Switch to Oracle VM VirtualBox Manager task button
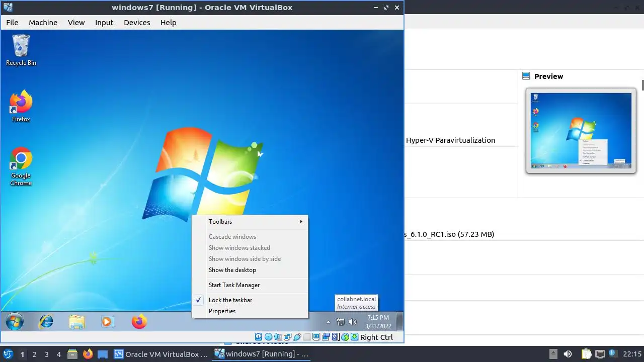644x362 pixels. click(161, 354)
